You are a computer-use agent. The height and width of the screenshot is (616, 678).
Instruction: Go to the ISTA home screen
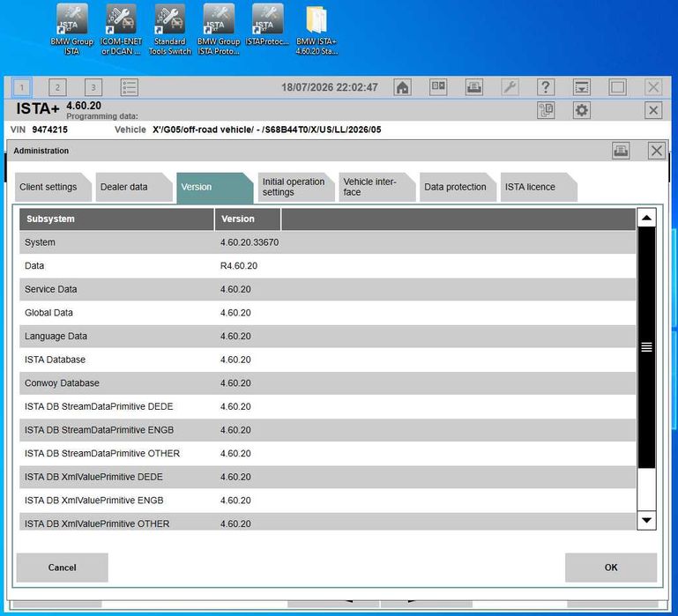pos(403,88)
